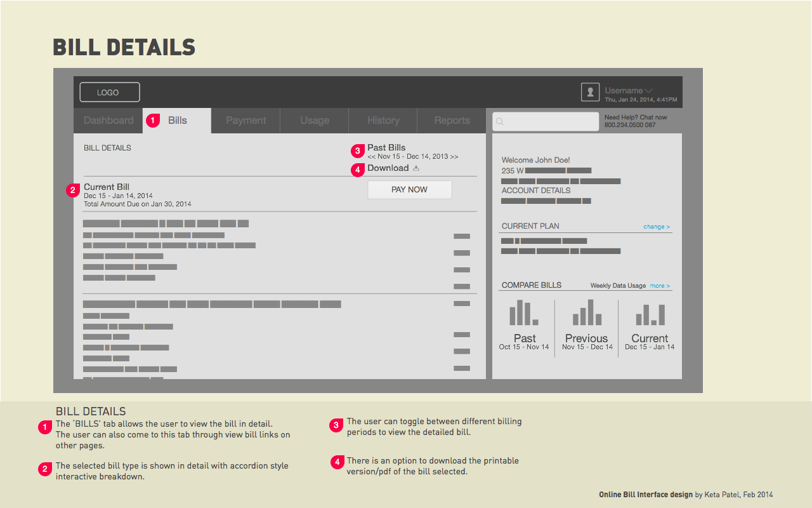This screenshot has height=508, width=812.
Task: Expand the Username dropdown chevron
Action: pyautogui.click(x=648, y=91)
